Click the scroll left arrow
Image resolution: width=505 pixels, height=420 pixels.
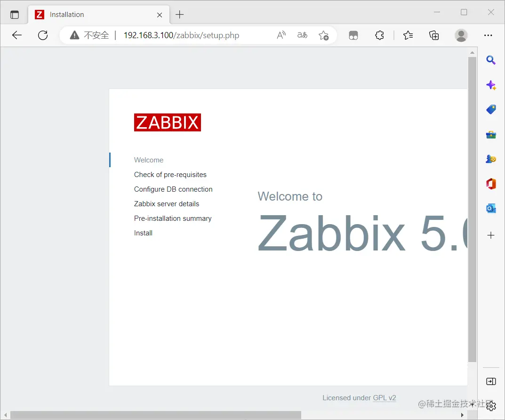pyautogui.click(x=6, y=415)
